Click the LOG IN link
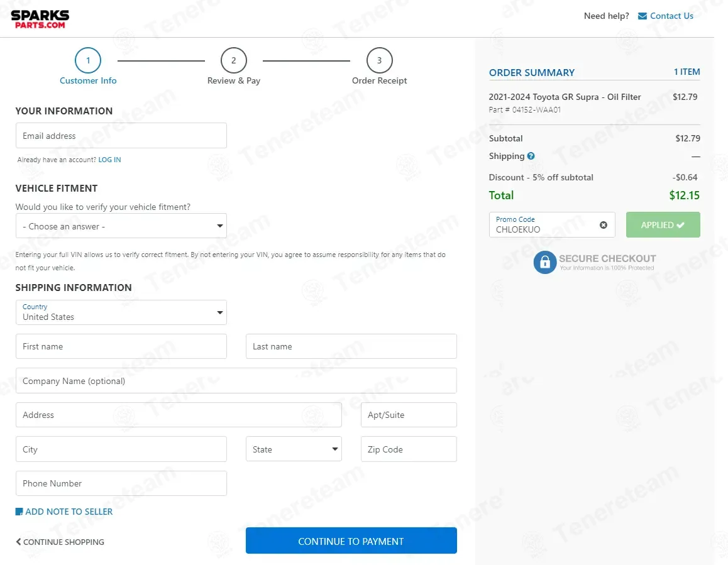Image resolution: width=728 pixels, height=565 pixels. (109, 160)
